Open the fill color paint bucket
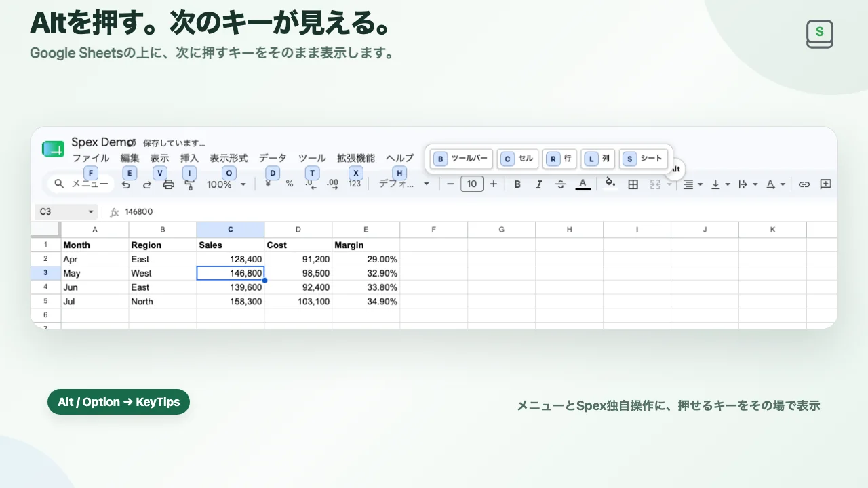 click(610, 183)
